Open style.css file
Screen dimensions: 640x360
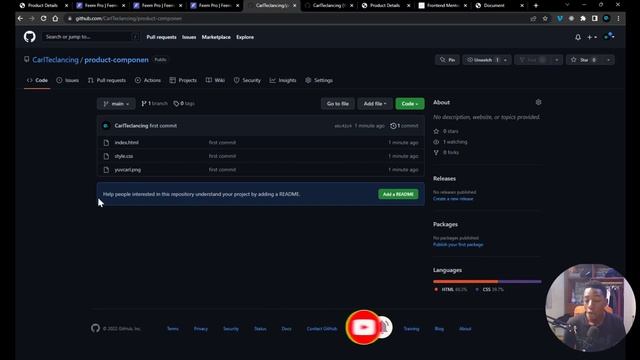tap(124, 156)
